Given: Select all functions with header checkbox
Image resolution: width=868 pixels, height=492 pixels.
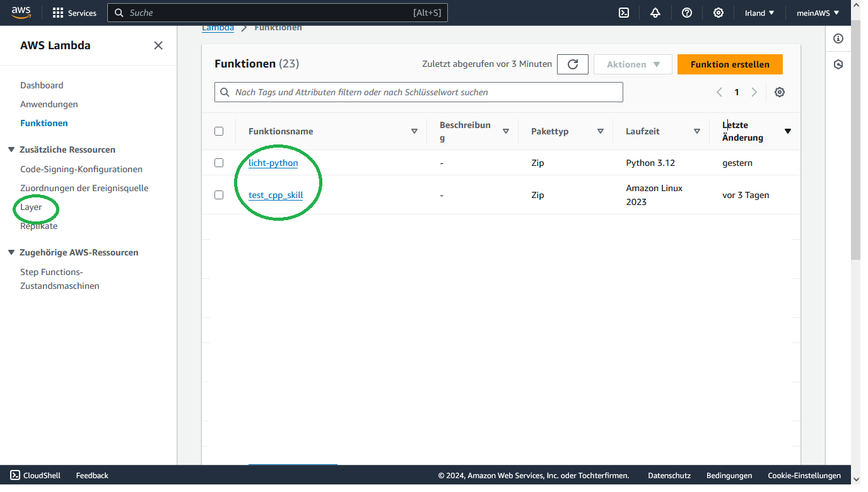Looking at the screenshot, I should [219, 131].
